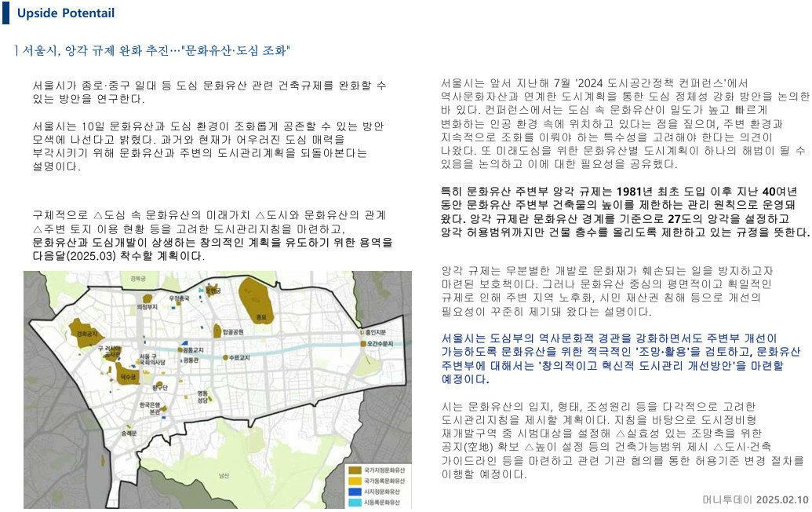The height and width of the screenshot is (512, 812).
Task: Click the 시등록문화유산 cyan legend swatch
Action: [355, 502]
